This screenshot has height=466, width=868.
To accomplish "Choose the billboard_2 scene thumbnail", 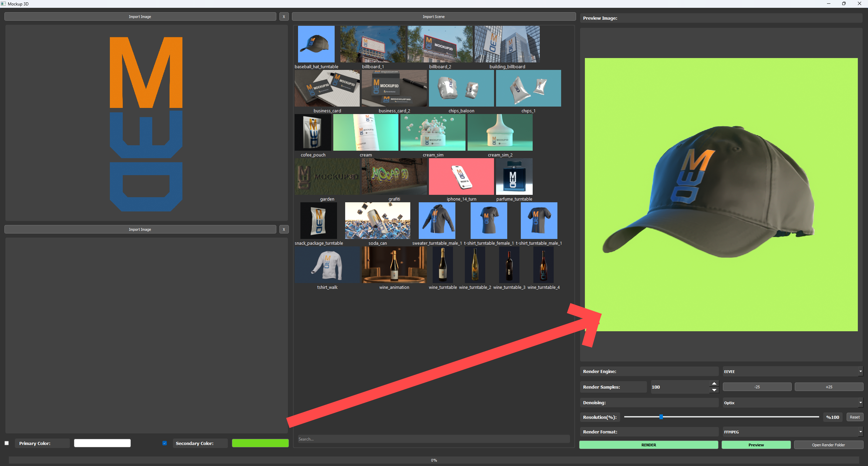I will point(440,44).
